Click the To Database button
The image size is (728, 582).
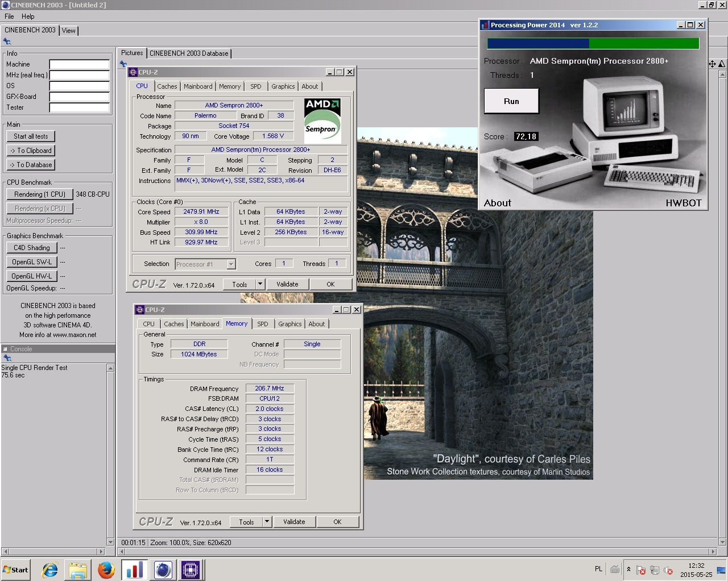point(31,165)
